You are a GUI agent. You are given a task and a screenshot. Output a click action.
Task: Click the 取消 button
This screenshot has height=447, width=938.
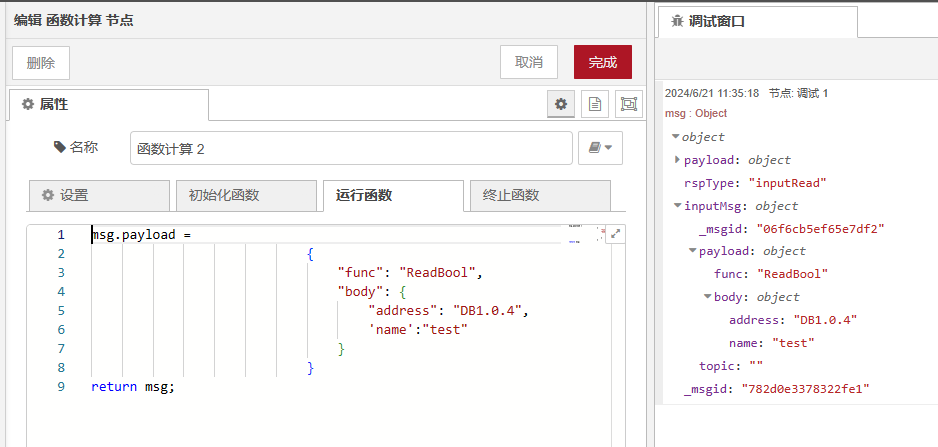528,62
